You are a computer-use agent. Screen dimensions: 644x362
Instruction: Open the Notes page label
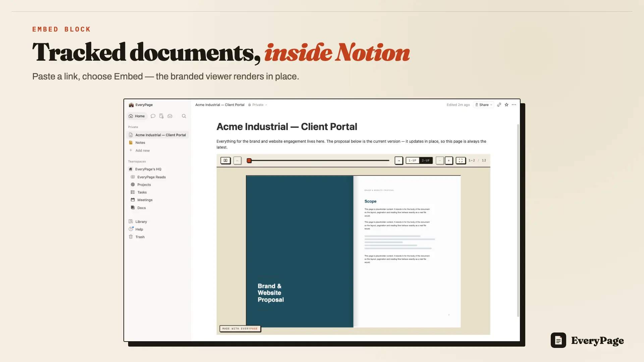tap(140, 143)
